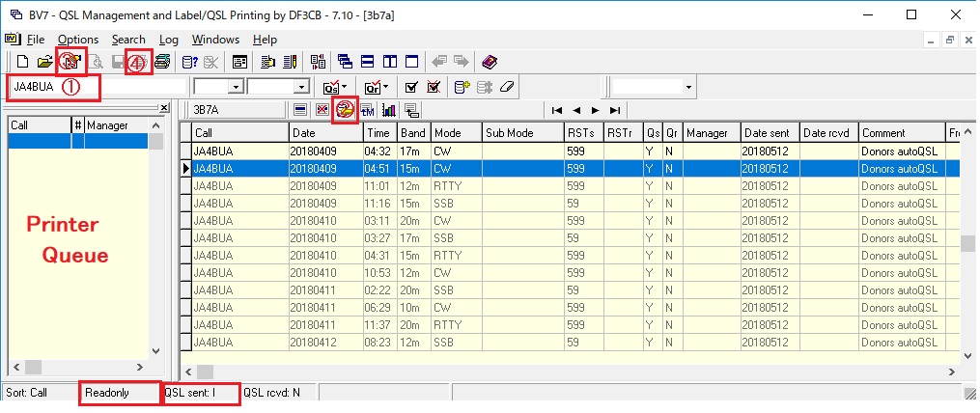Click the form window icon in top toolbar

click(x=240, y=62)
